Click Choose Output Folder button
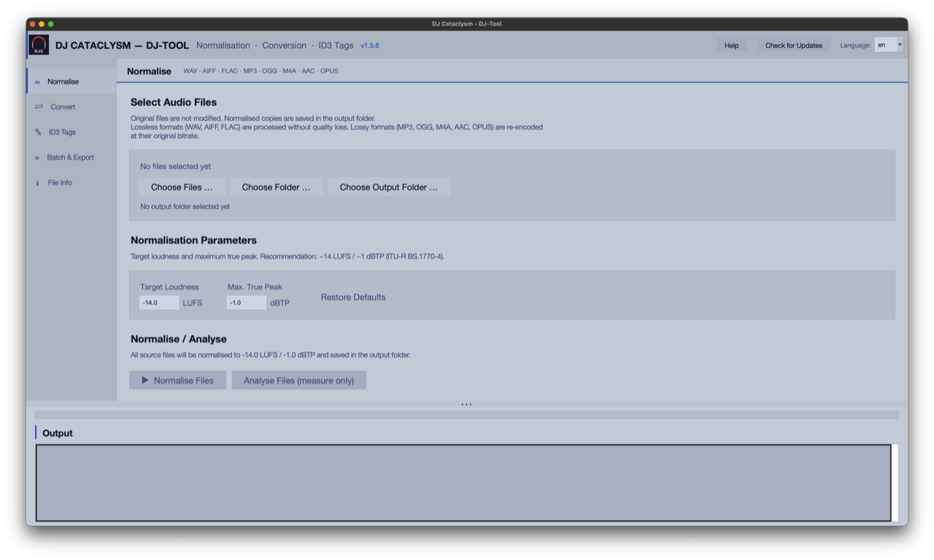 pos(389,187)
